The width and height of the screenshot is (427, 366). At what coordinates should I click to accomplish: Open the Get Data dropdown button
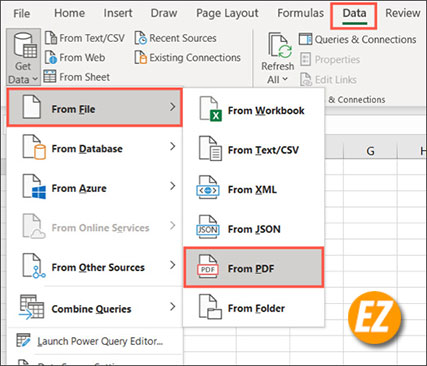click(23, 57)
